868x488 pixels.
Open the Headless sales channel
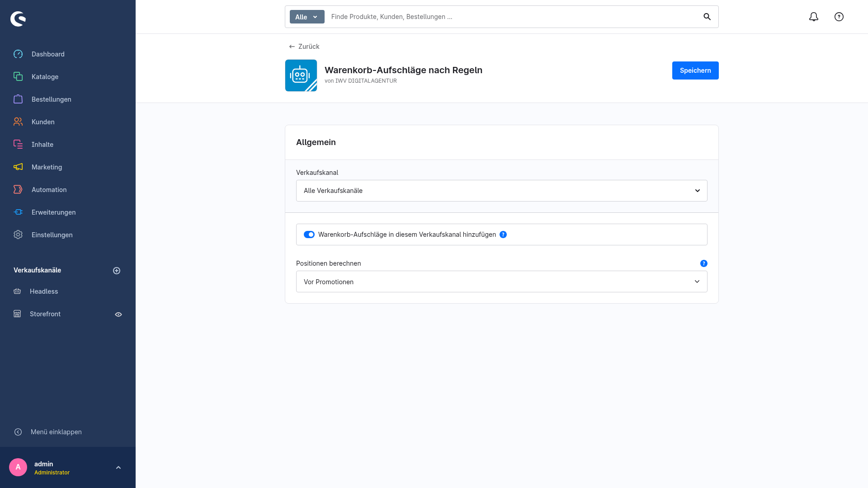44,291
